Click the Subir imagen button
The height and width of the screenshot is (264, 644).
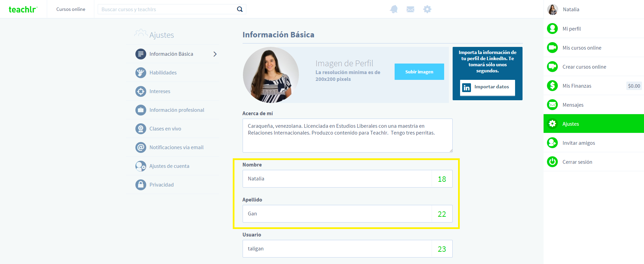(x=419, y=72)
